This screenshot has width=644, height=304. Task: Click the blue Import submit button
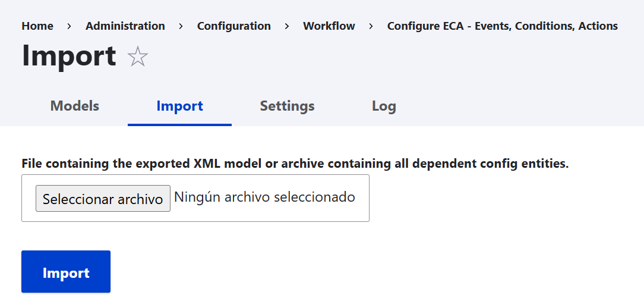66,272
